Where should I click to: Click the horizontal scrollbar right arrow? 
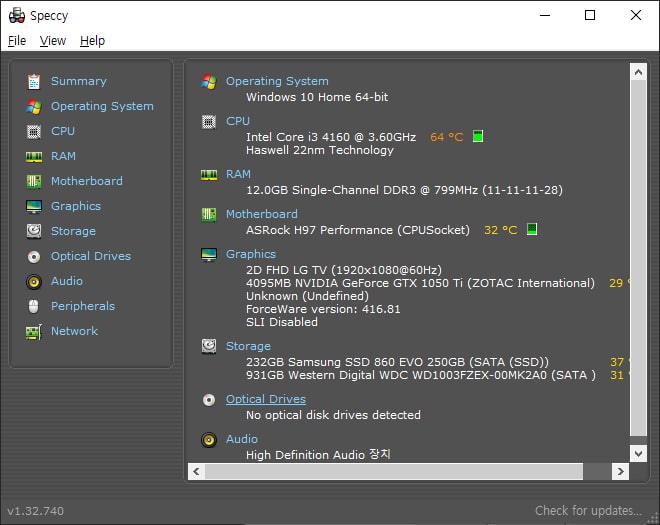(620, 472)
